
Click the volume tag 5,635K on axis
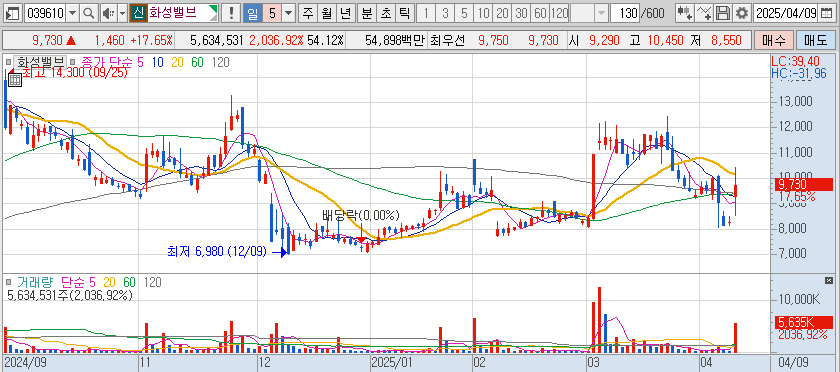(804, 322)
